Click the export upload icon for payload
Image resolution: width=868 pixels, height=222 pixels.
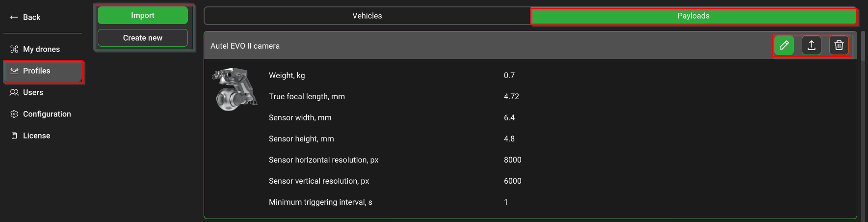[812, 46]
